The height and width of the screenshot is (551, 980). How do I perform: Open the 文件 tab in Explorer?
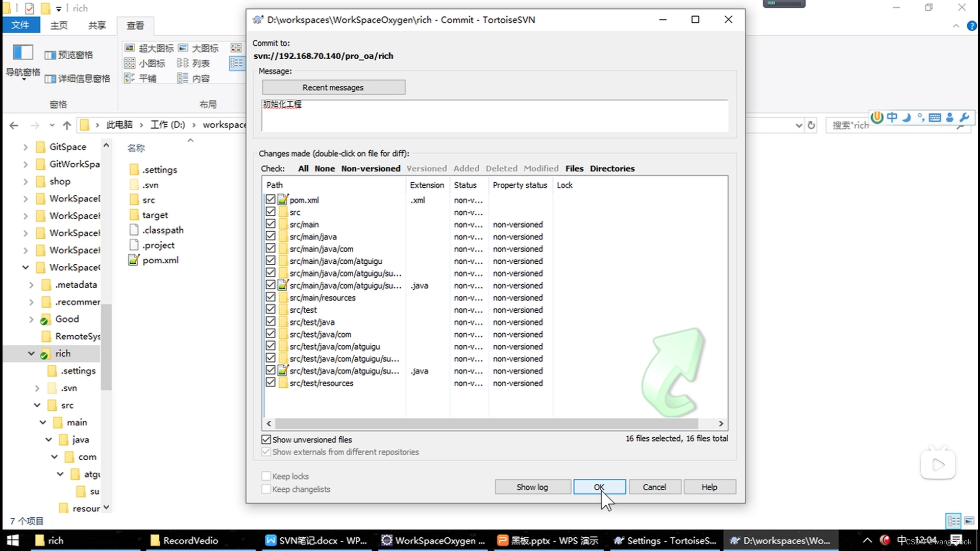pyautogui.click(x=20, y=25)
